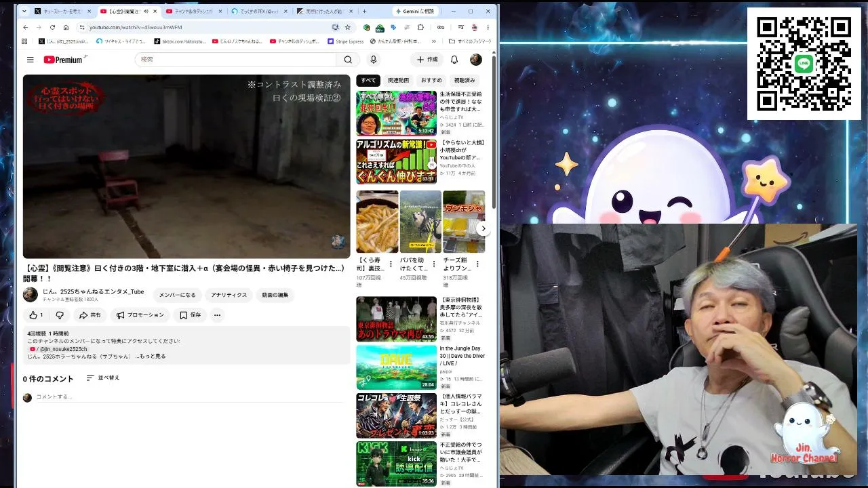Select the 関連動画 filter chip

(399, 81)
